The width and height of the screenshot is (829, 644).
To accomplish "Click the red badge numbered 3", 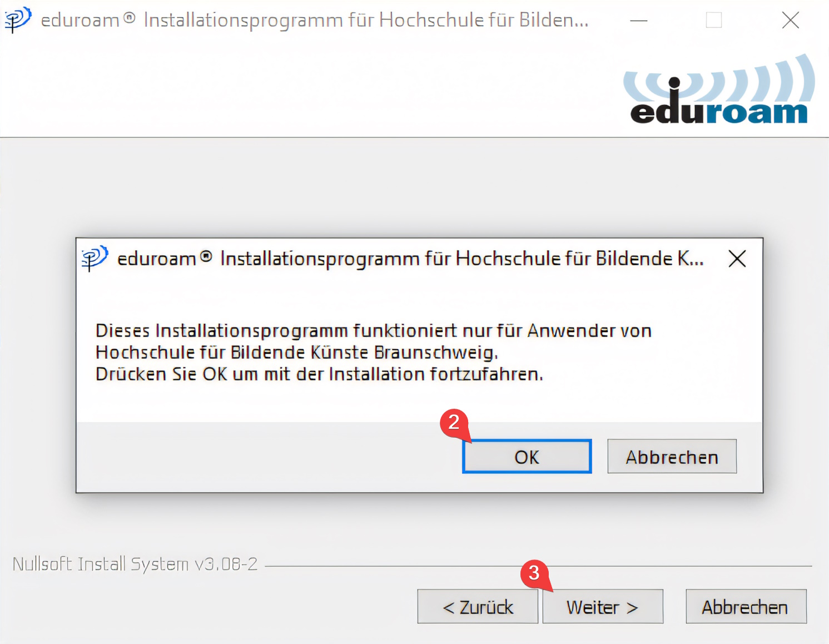I will [x=534, y=573].
